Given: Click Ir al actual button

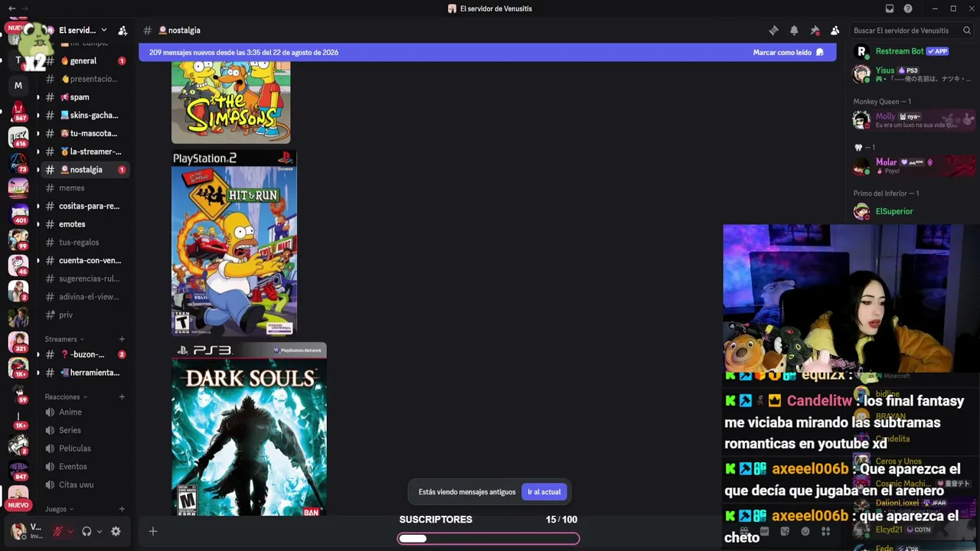Looking at the screenshot, I should [544, 492].
